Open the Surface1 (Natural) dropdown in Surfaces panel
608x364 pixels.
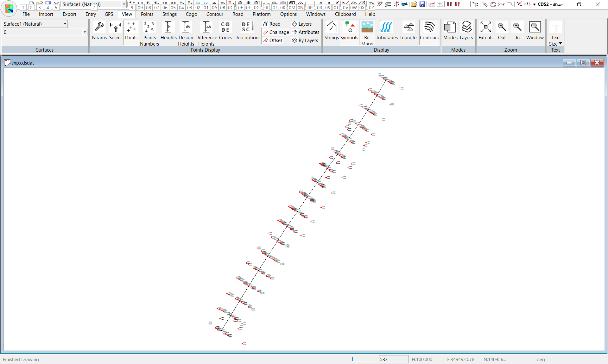65,24
